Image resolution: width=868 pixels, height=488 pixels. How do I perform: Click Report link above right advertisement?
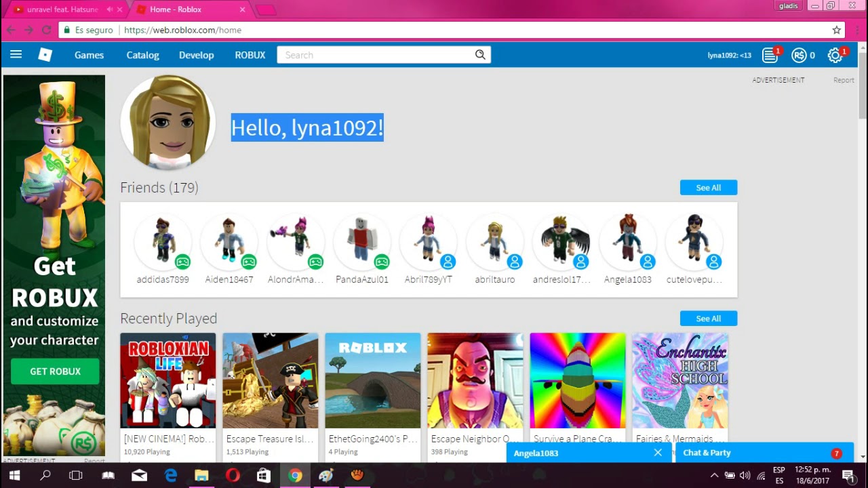click(x=844, y=80)
